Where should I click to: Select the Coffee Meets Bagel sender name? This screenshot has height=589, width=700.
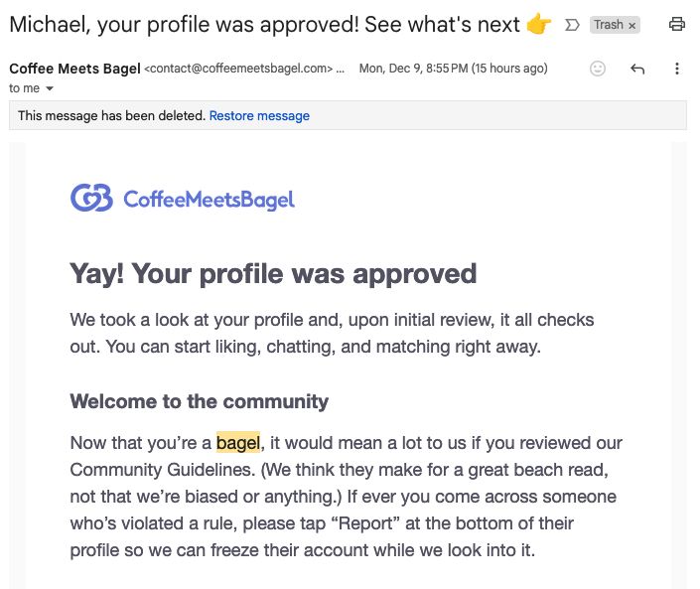click(x=74, y=69)
